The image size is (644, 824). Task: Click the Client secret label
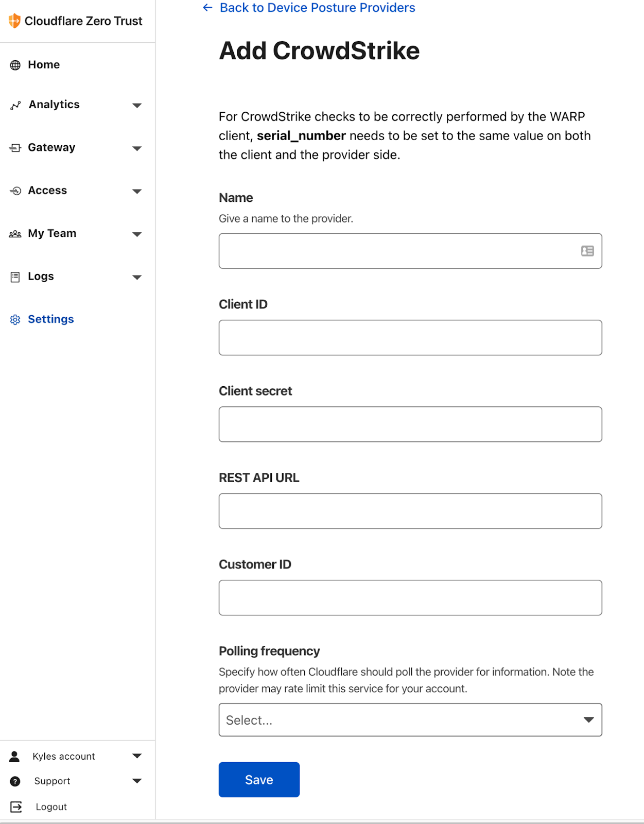coord(255,391)
